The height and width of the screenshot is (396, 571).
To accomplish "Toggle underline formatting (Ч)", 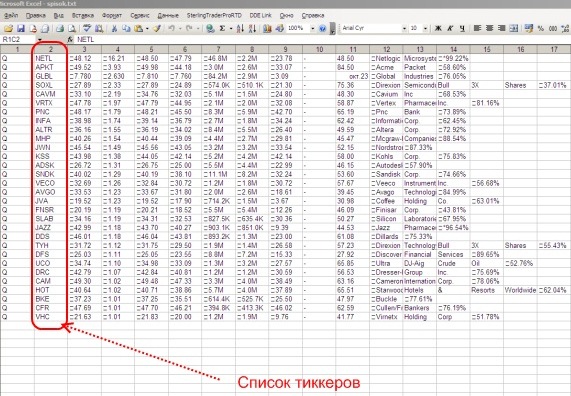I will point(462,28).
